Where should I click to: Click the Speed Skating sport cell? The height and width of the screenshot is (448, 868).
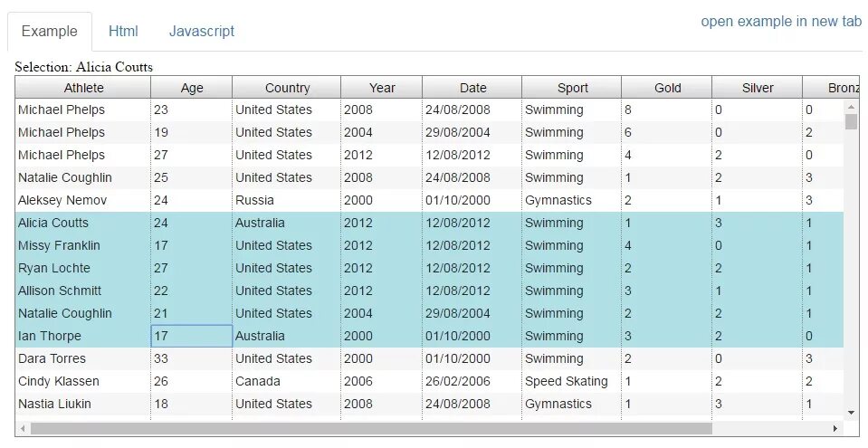[572, 382]
